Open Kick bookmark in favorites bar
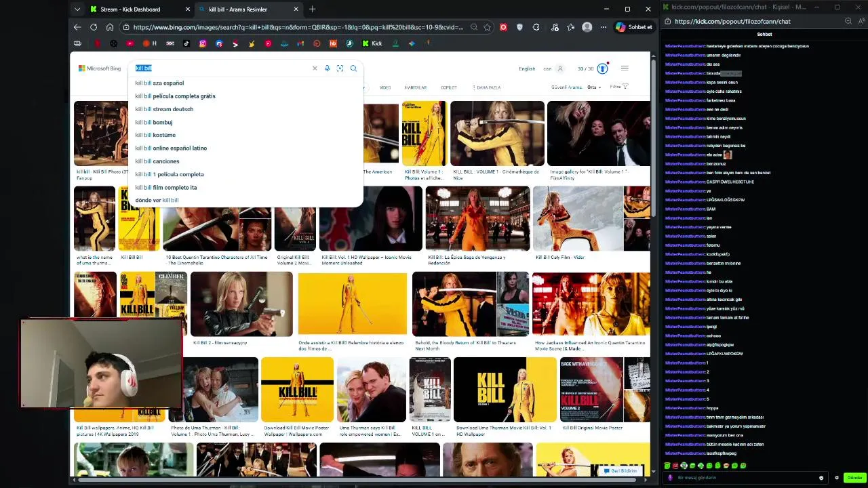868x488 pixels. pyautogui.click(x=372, y=43)
